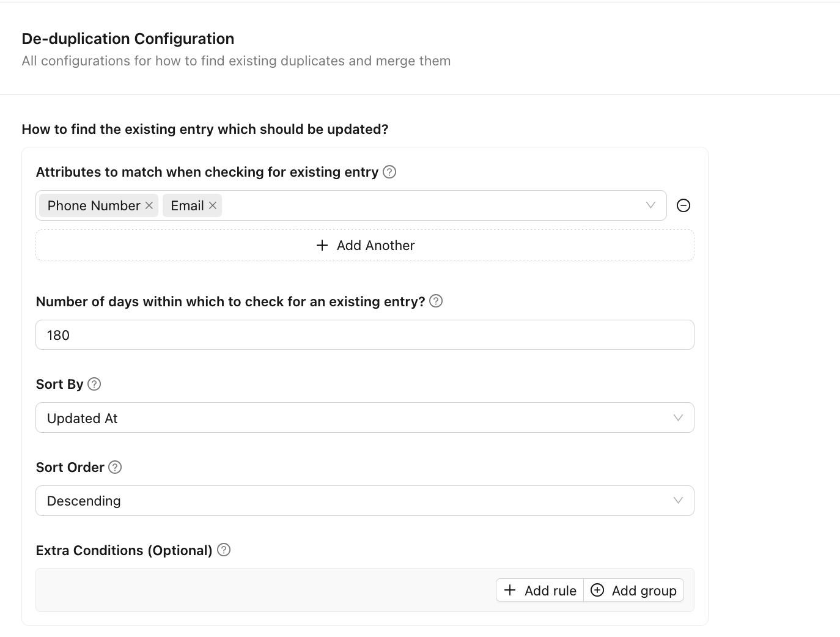Focus the number of days input field
Screen dimensions: 840x637
pyautogui.click(x=364, y=335)
